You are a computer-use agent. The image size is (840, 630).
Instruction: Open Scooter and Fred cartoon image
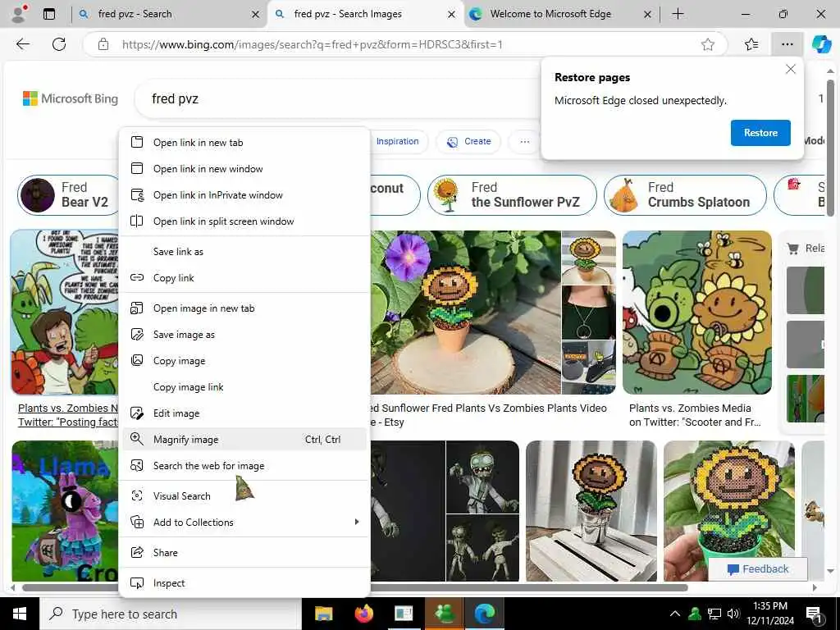pyautogui.click(x=697, y=313)
